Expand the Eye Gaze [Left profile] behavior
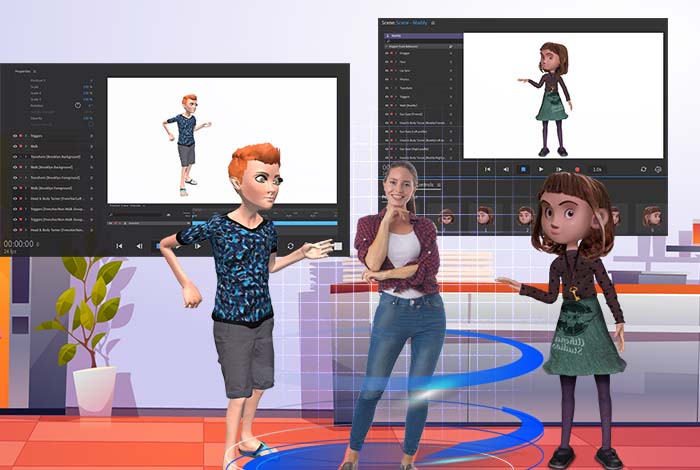 tap(396, 132)
